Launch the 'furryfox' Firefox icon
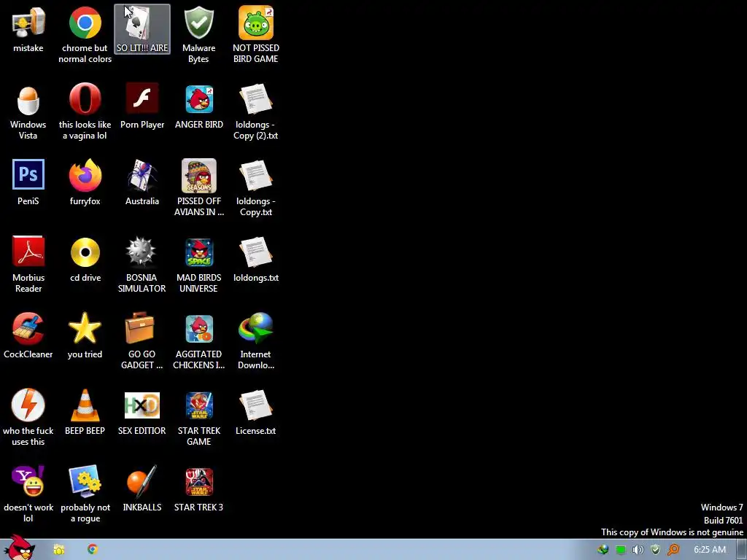Screen dimensions: 747x560 click(85, 183)
